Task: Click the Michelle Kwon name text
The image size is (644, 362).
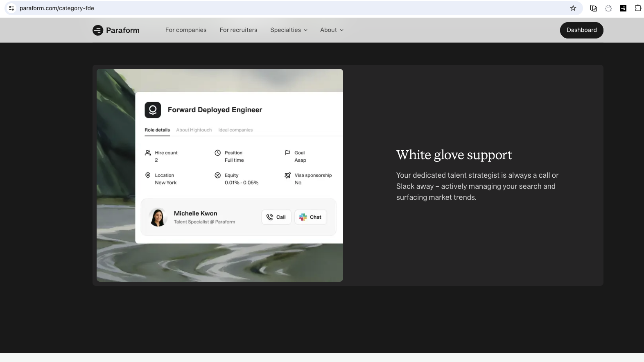Action: point(195,213)
